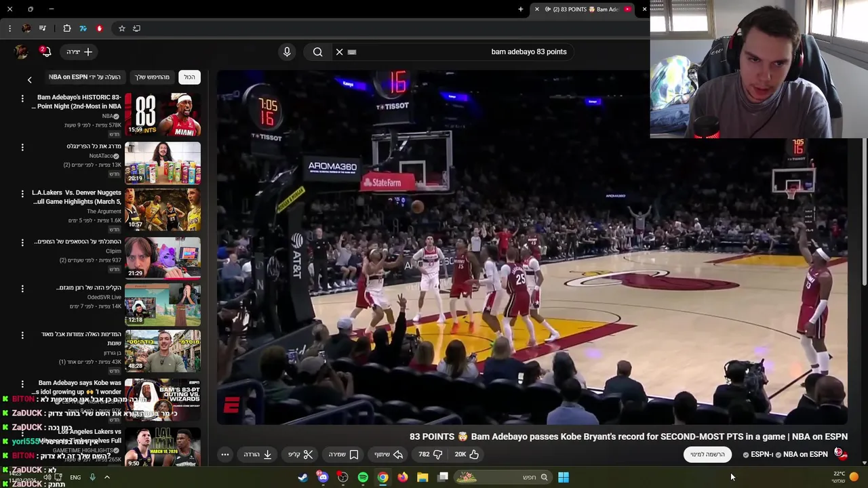868x488 pixels.
Task: Open the Windows Start menu
Action: pyautogui.click(x=564, y=477)
